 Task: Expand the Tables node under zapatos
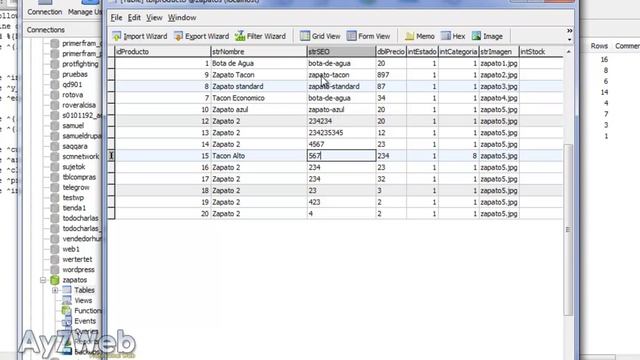tap(55, 290)
